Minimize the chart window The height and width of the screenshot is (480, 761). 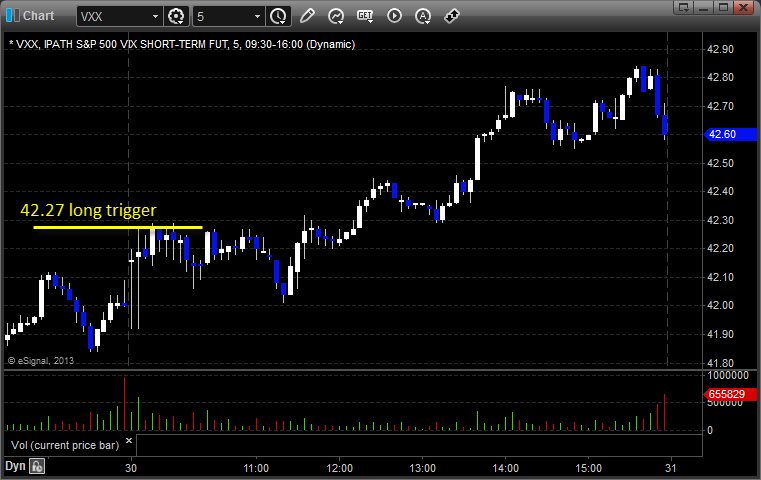tap(704, 7)
